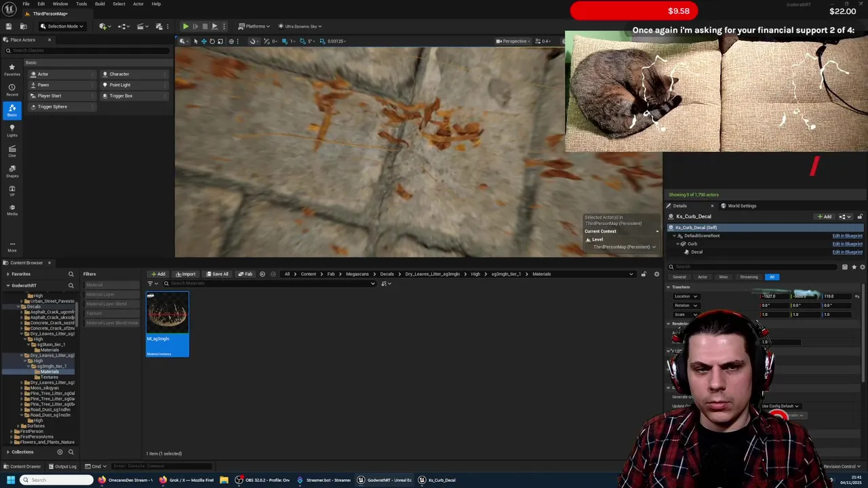868x488 pixels.
Task: Select the Streaming filter in the Details panel
Action: tap(749, 277)
